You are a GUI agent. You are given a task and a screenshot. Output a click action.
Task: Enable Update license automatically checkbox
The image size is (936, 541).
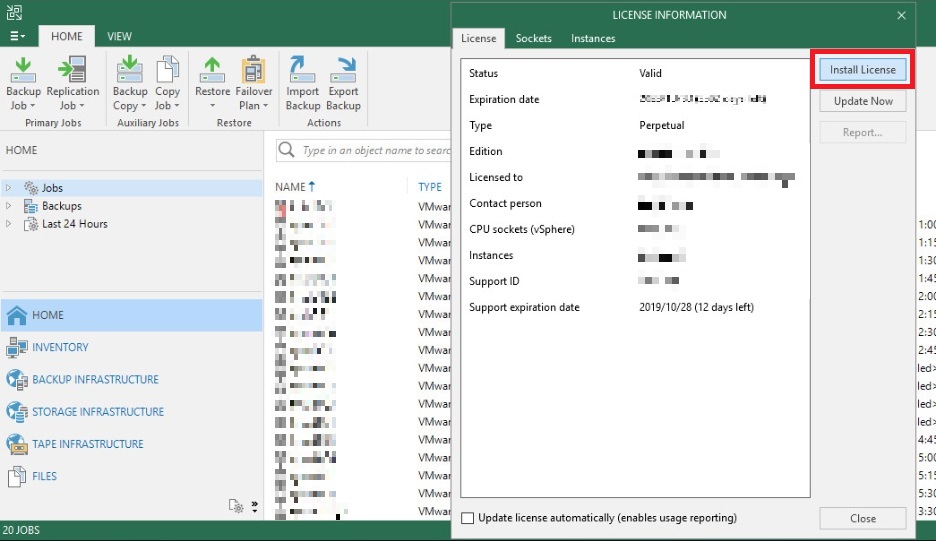point(468,518)
